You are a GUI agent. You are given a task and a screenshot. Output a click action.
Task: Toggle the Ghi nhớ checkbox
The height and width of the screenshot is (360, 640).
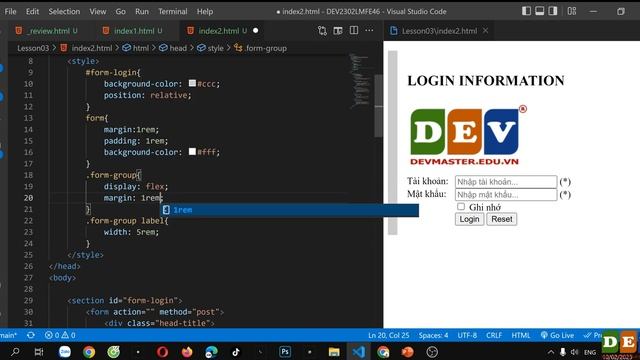[461, 207]
